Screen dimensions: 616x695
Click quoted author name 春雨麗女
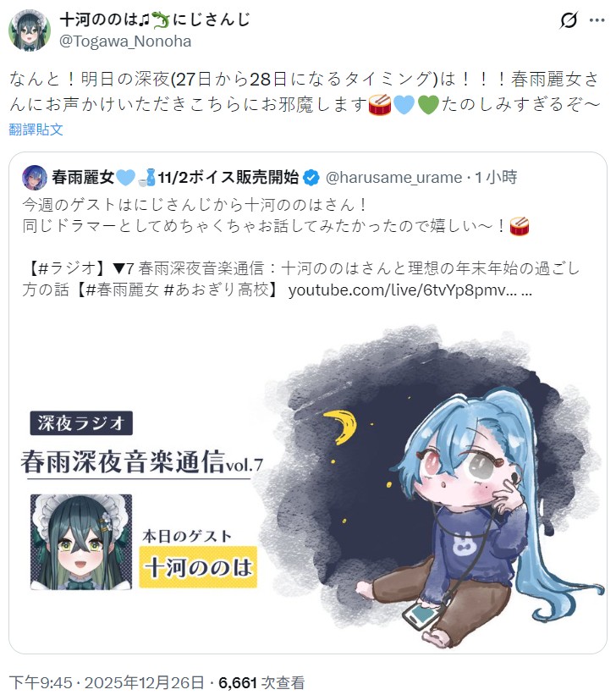[83, 177]
